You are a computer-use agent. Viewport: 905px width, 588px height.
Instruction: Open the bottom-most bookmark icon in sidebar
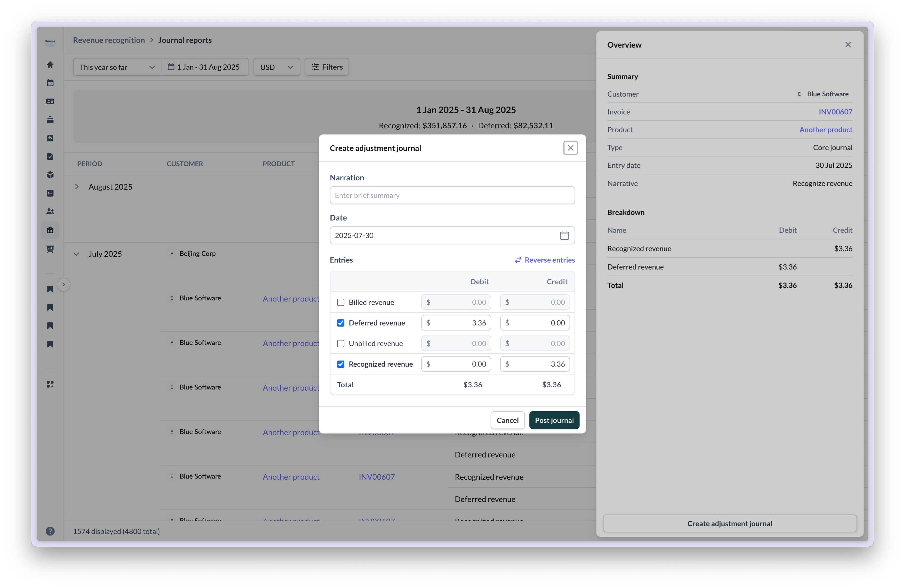coord(50,344)
